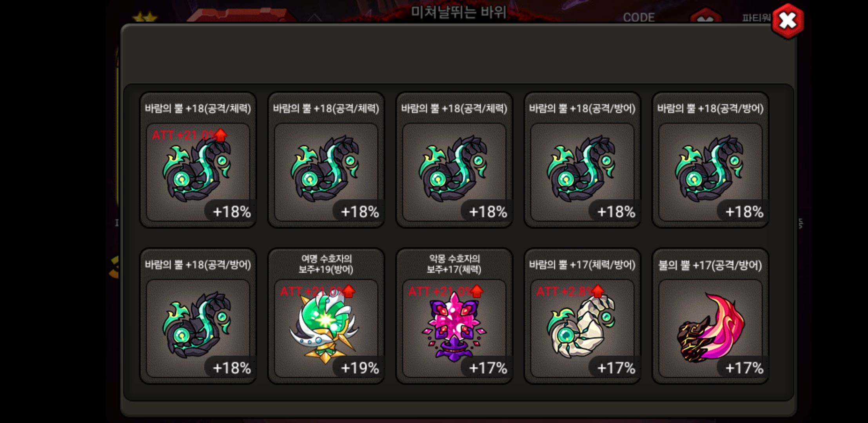Select the white 바람의 뿔 +17 horn icon

582,316
